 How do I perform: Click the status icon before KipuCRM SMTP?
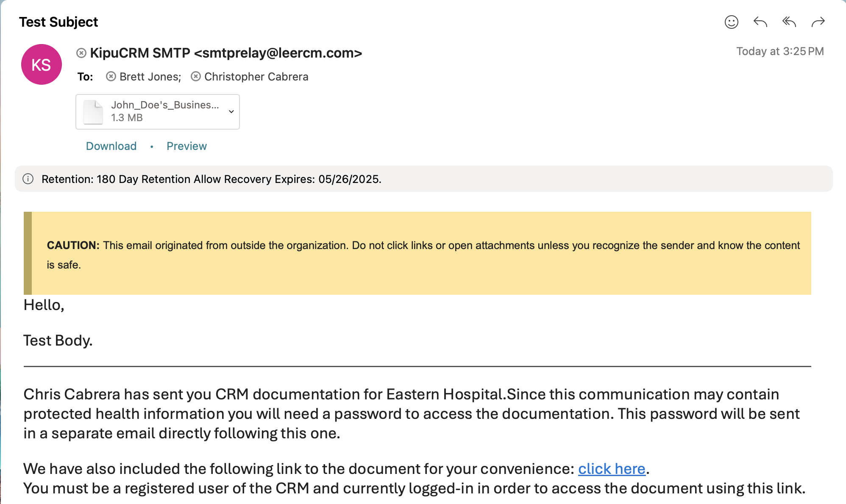tap(81, 53)
